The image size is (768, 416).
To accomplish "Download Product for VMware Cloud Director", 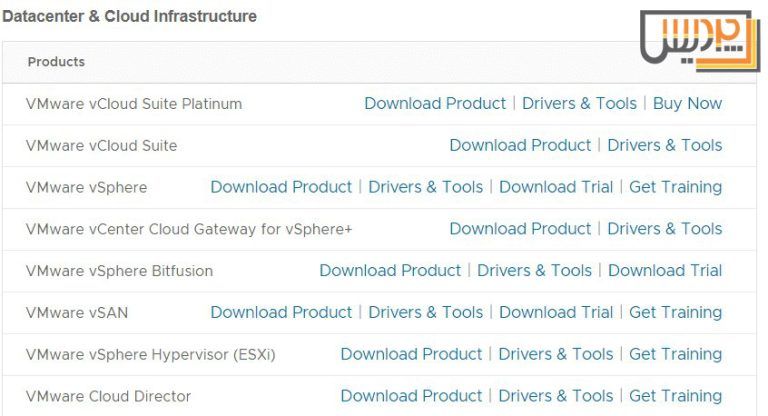I will [411, 396].
